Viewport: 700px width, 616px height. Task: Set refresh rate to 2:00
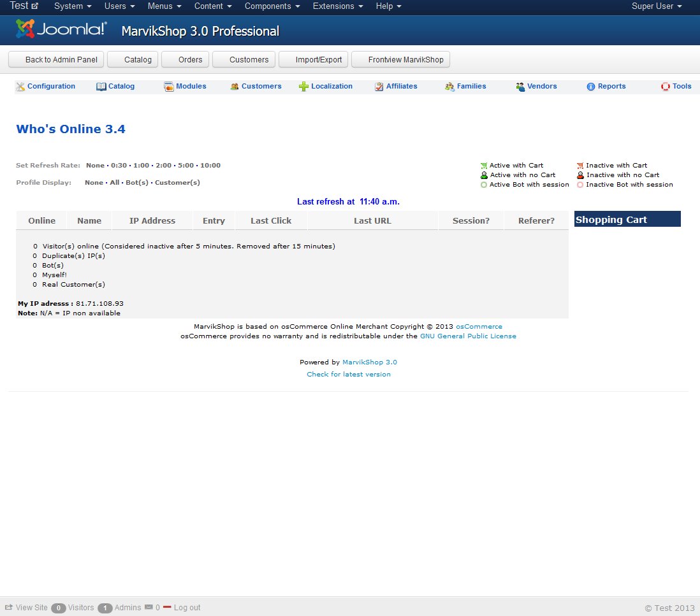click(x=163, y=166)
